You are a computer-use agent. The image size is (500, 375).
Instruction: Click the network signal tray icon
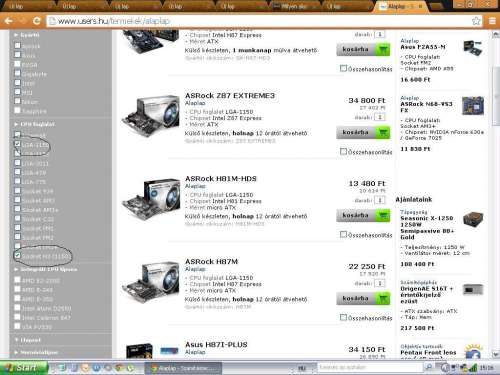473,368
